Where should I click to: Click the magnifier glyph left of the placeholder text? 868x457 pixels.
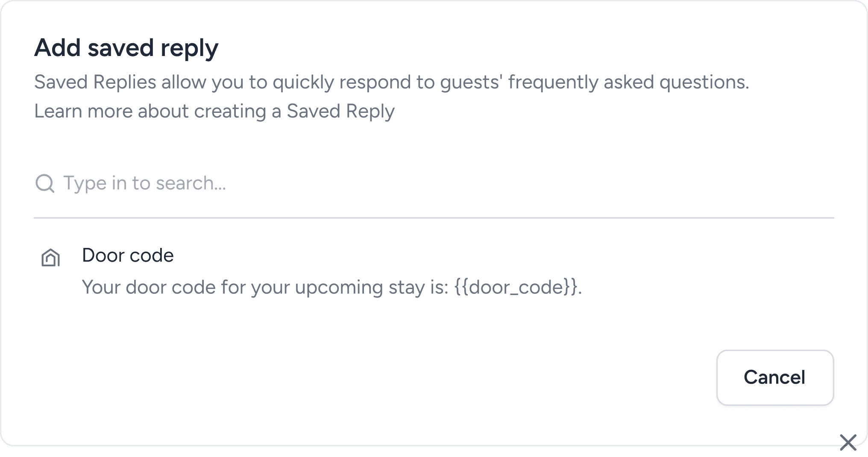coord(45,183)
